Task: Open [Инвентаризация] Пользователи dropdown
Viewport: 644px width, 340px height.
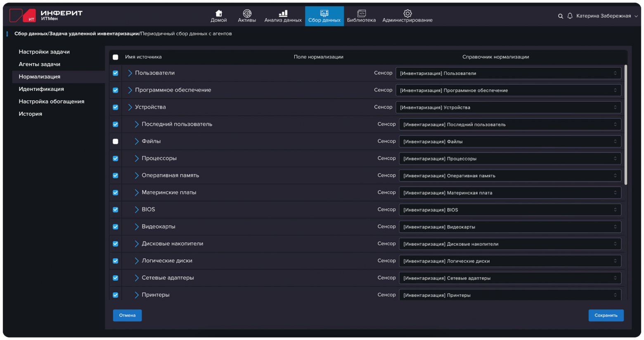Action: 509,73
